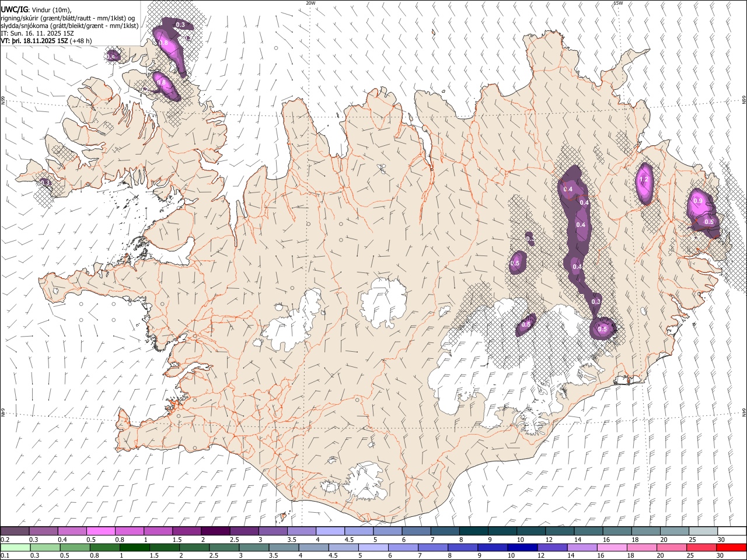Click the '0.9' precipitation value in the east
Screen dimensions: 747x560
tap(698, 201)
